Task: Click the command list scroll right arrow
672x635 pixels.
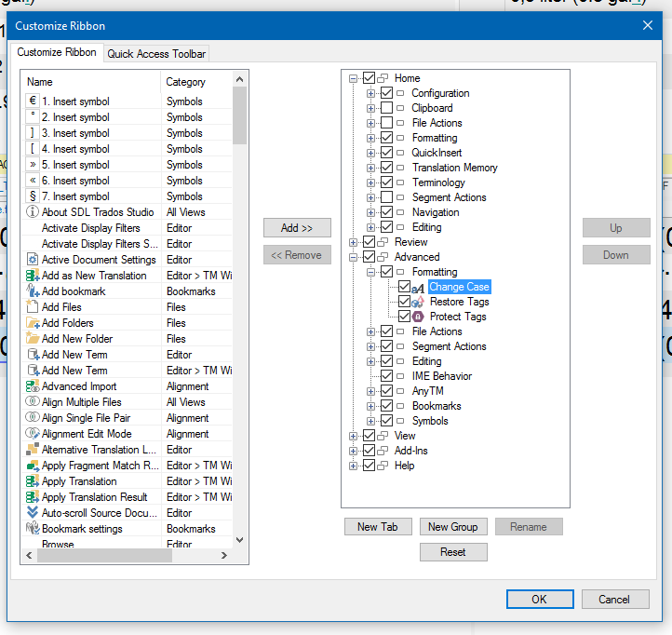Action: point(223,555)
